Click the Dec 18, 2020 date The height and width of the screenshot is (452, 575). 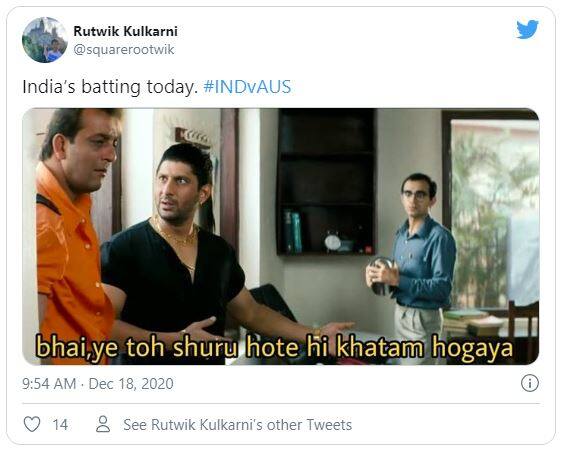[131, 384]
